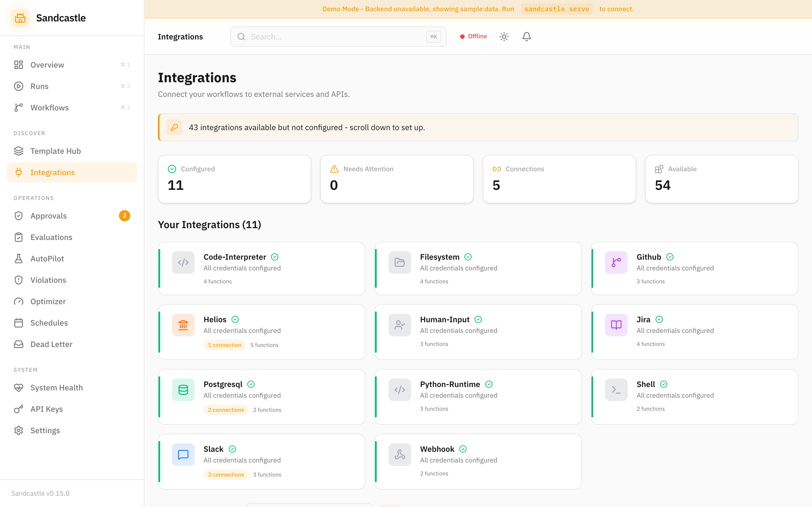Open the Template Hub
Screen dimensions: 812x507
click(55, 151)
